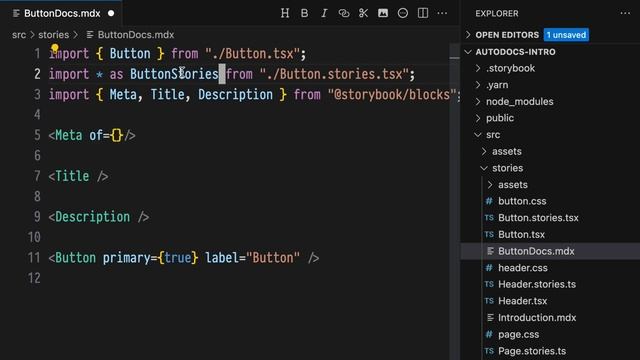Collapse the src folder
This screenshot has height=360, width=640.
click(x=493, y=135)
